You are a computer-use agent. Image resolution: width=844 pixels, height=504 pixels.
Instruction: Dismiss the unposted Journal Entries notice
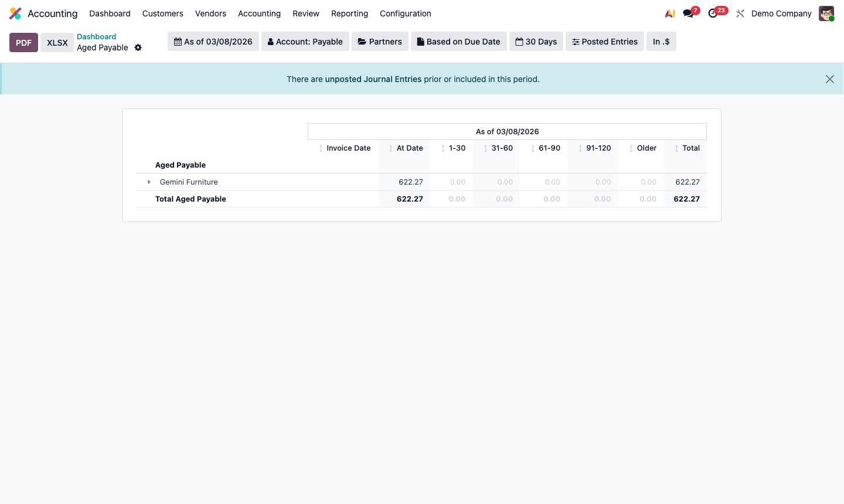coord(829,79)
